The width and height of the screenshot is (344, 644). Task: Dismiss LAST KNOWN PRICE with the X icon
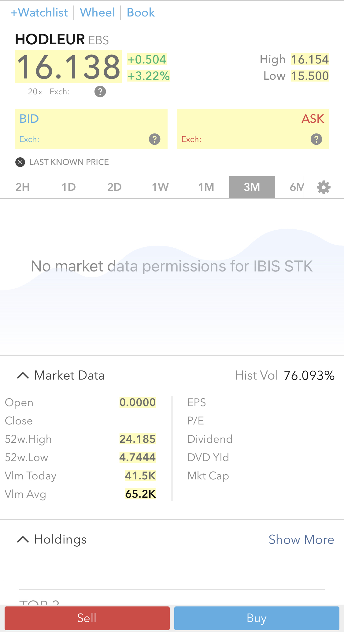pos(20,162)
